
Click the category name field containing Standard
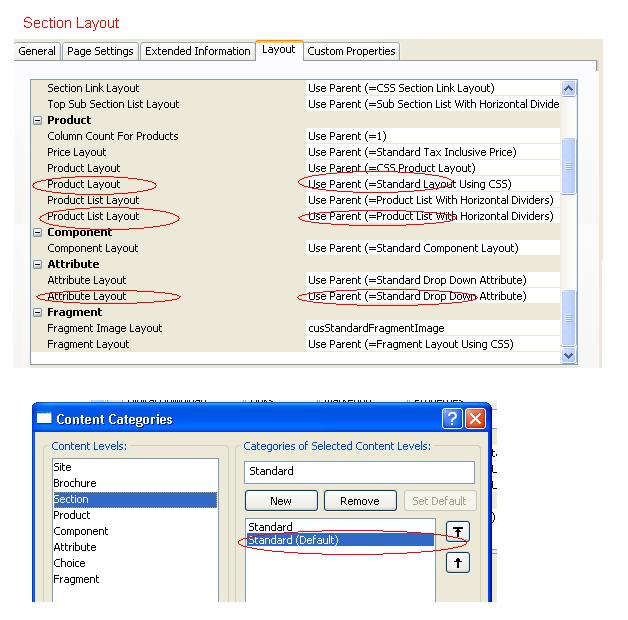[359, 471]
